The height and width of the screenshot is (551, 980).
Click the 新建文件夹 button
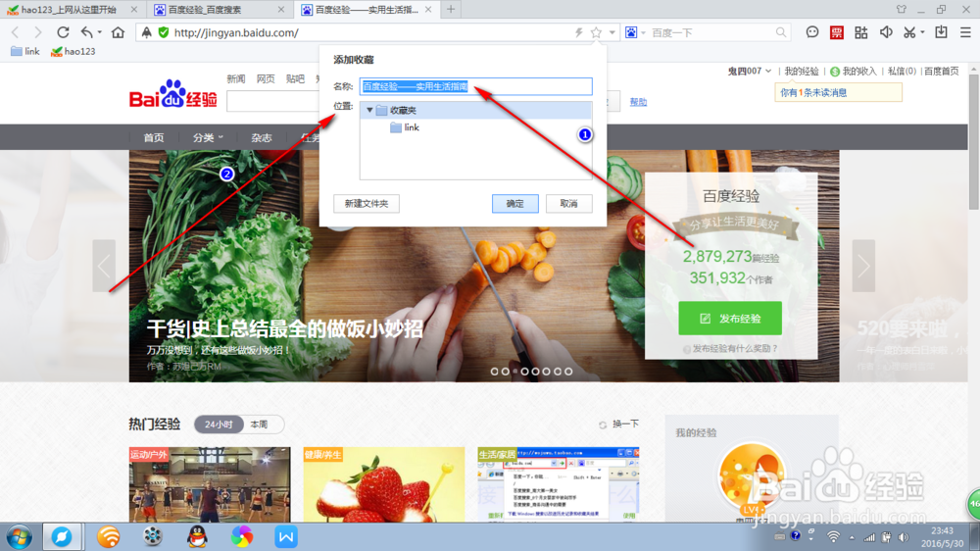pos(367,203)
